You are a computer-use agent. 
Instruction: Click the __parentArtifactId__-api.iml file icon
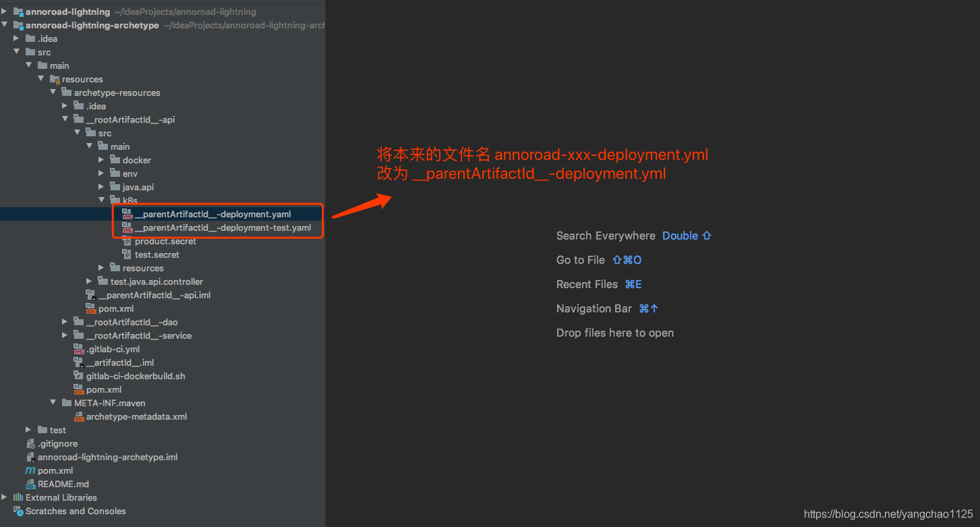pyautogui.click(x=91, y=295)
